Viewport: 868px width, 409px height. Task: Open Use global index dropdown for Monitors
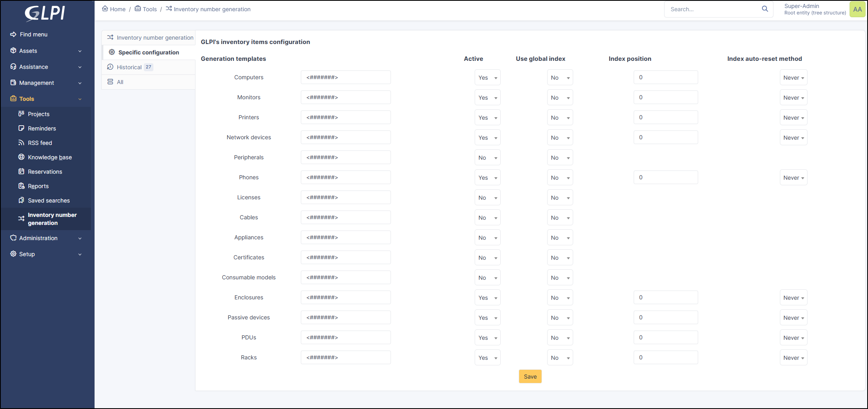coord(560,98)
